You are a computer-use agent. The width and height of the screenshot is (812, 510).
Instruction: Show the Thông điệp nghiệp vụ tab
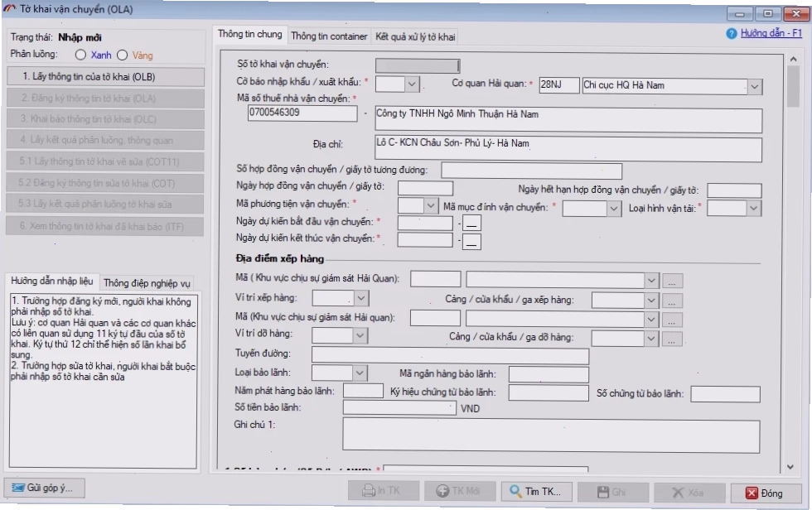tap(147, 283)
